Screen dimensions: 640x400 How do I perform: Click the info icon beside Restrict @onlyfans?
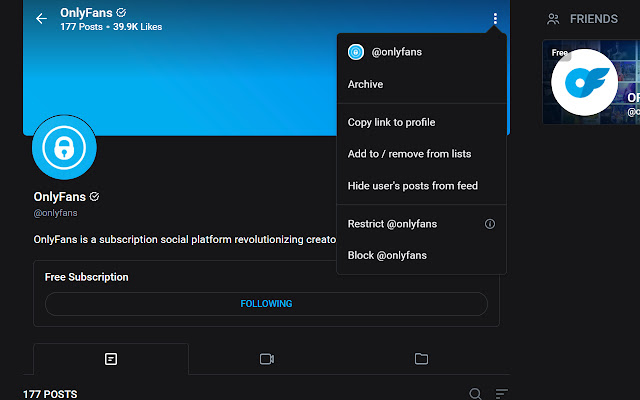[490, 224]
